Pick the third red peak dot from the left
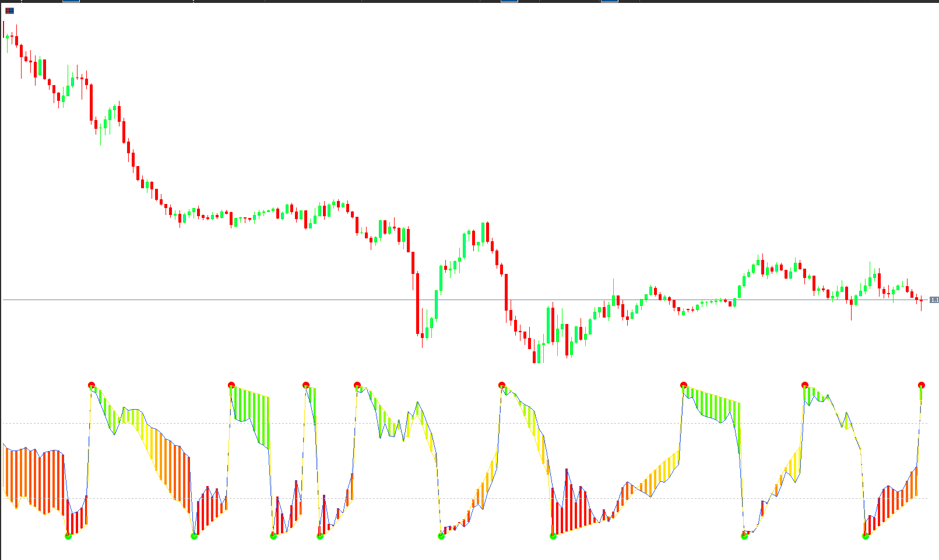Image resolution: width=939 pixels, height=560 pixels. tap(306, 385)
